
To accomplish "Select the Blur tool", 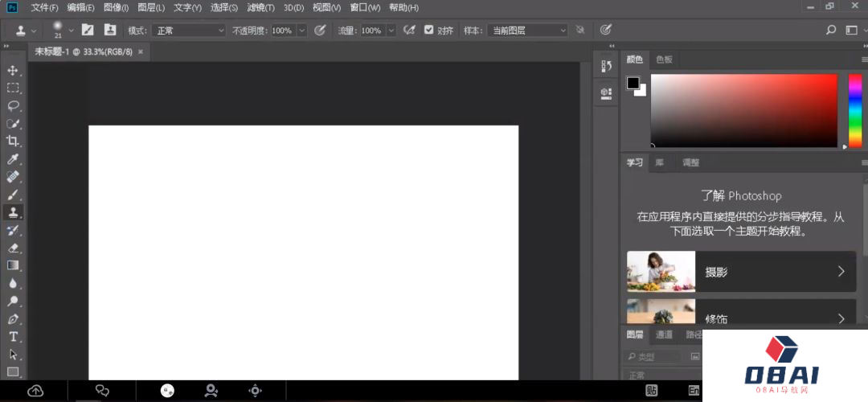I will [x=13, y=283].
